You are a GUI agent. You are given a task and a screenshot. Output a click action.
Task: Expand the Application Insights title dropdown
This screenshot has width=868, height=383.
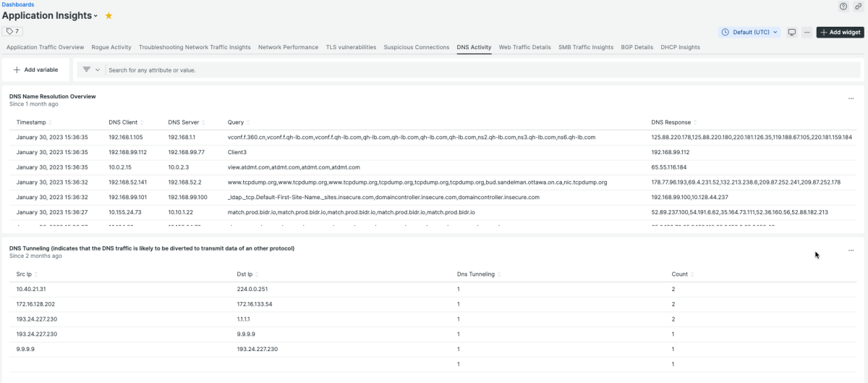point(95,16)
